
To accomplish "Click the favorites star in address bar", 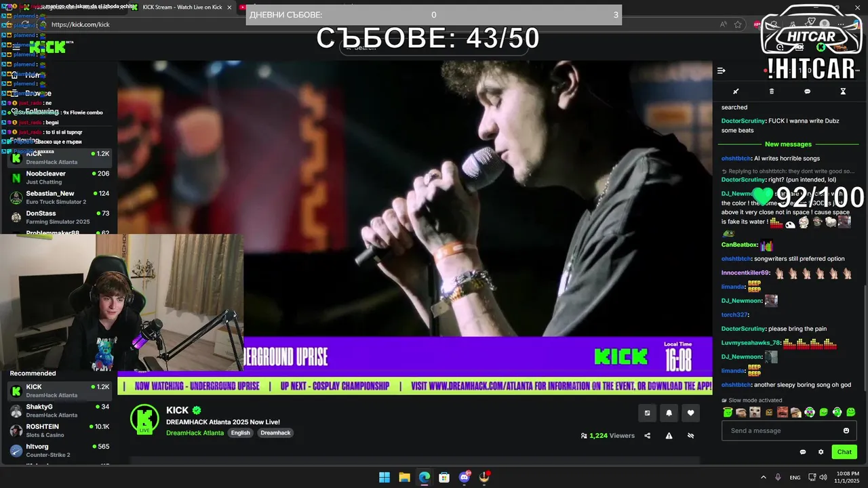I will [738, 24].
